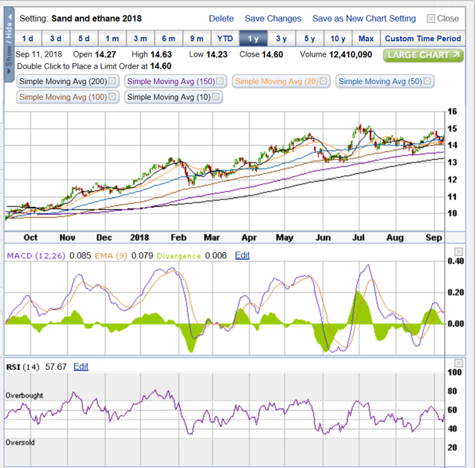Remove the Simple Moving Avg (10) indicator
This screenshot has width=476, height=468.
[216, 97]
